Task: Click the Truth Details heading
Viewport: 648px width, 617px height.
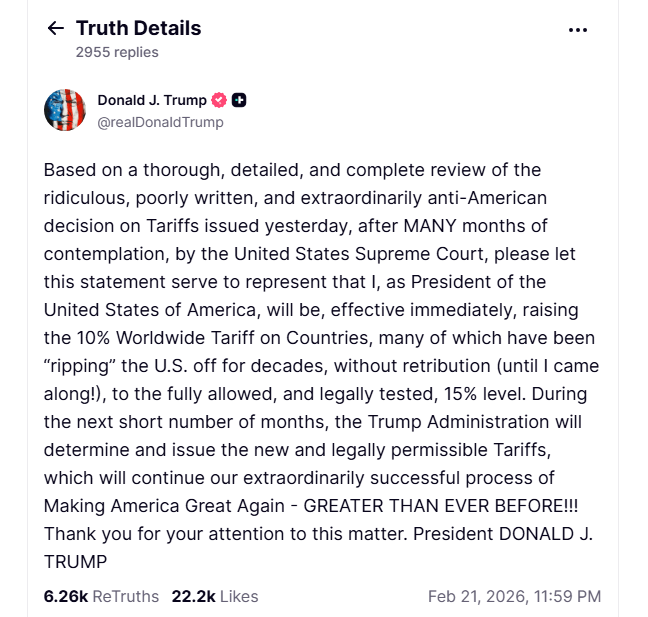Action: (x=138, y=28)
